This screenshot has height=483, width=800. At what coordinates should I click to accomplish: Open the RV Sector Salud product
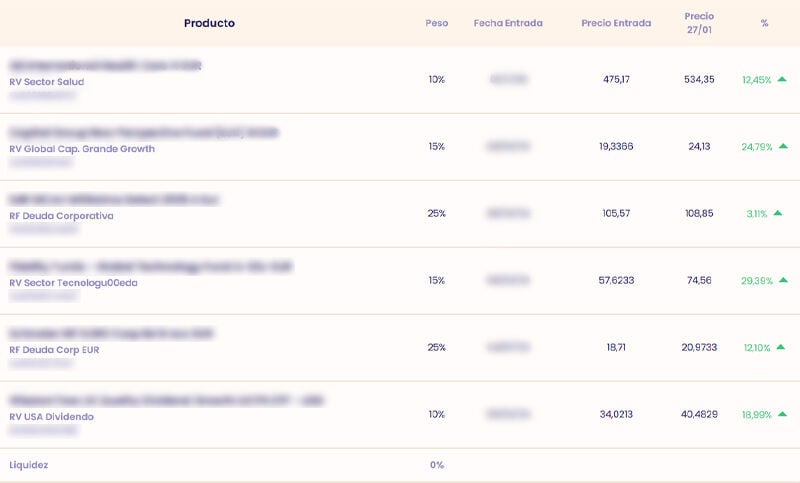coord(47,82)
